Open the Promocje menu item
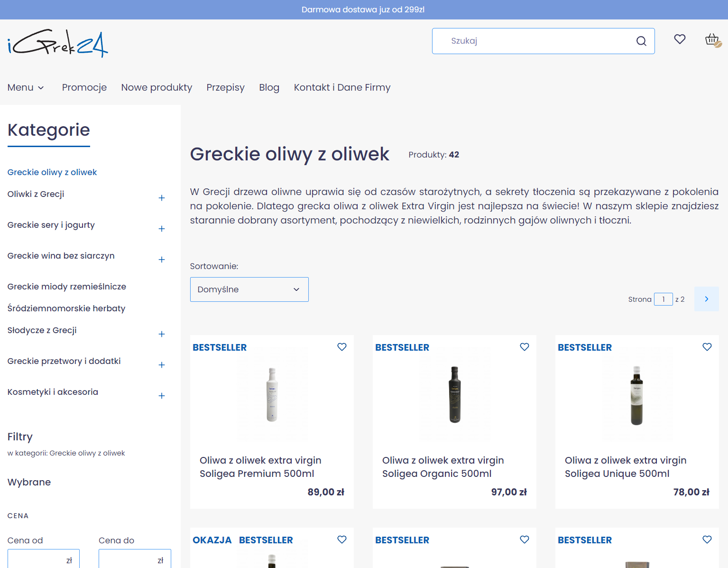Image resolution: width=728 pixels, height=568 pixels. pyautogui.click(x=84, y=87)
